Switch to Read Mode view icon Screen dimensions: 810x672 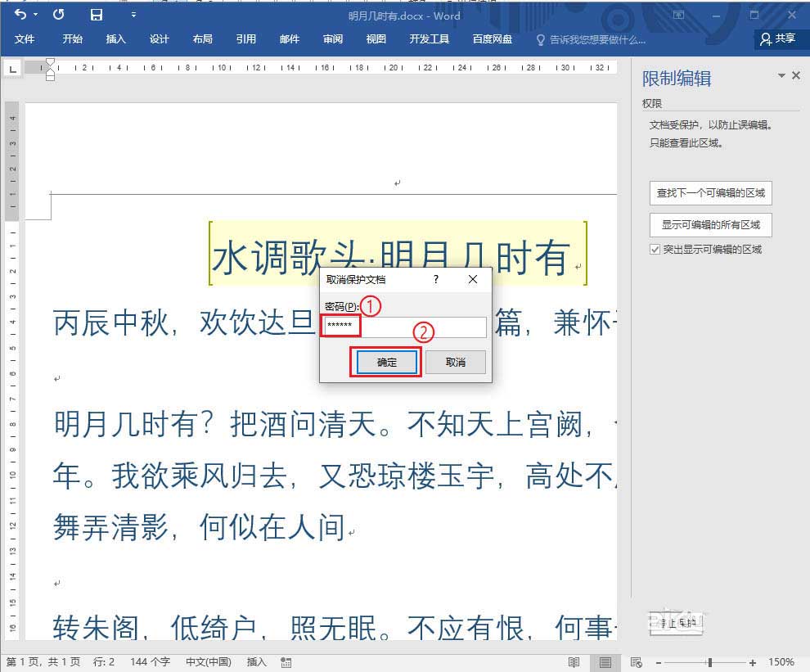click(x=574, y=661)
